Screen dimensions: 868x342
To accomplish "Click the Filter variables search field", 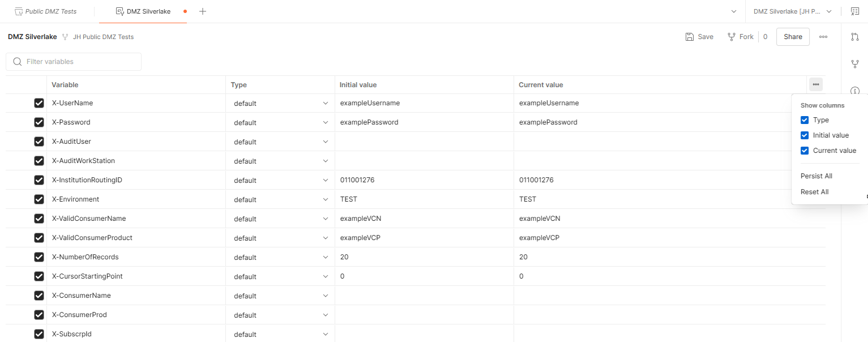I will 74,61.
